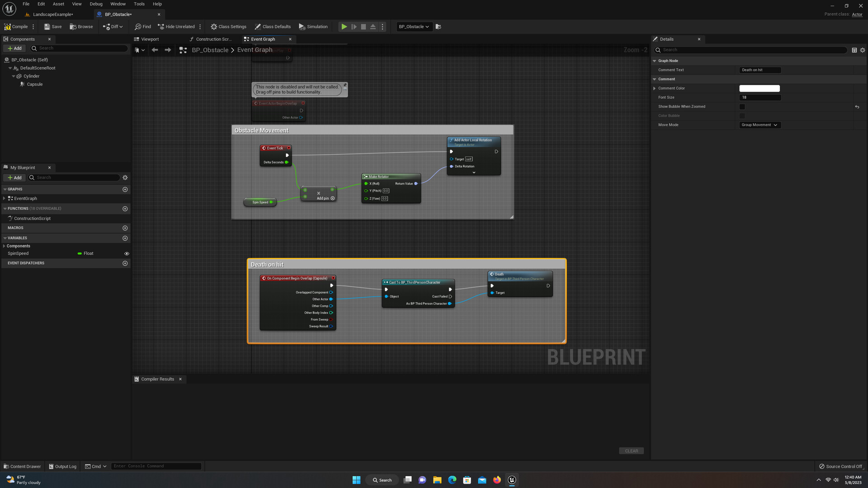This screenshot has height=488, width=868.
Task: Open the Comment Color swatch picker
Action: click(x=759, y=88)
